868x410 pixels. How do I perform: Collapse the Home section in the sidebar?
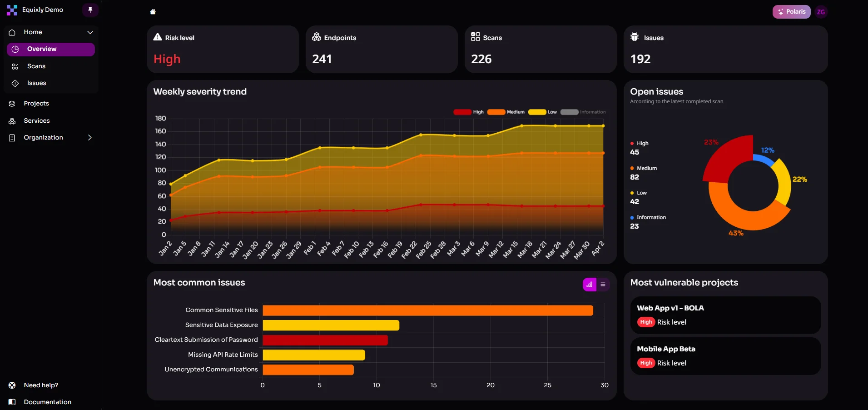pos(90,32)
